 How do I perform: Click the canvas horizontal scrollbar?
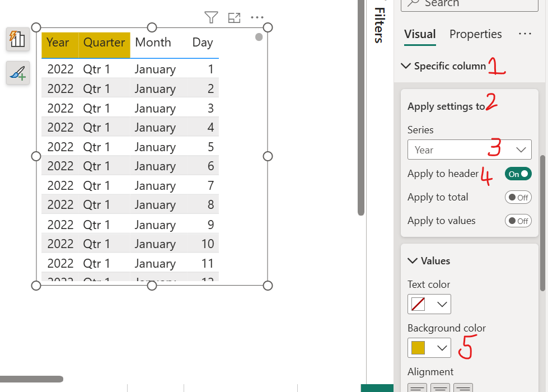(31, 379)
